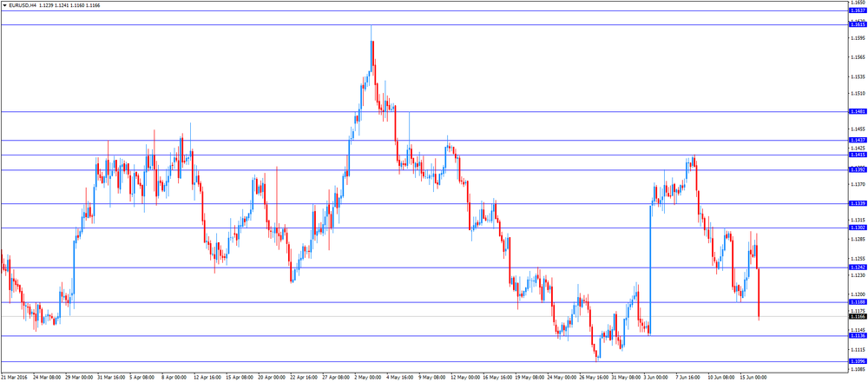
Task: Click the 16 May 16:00 time label
Action: (x=497, y=377)
